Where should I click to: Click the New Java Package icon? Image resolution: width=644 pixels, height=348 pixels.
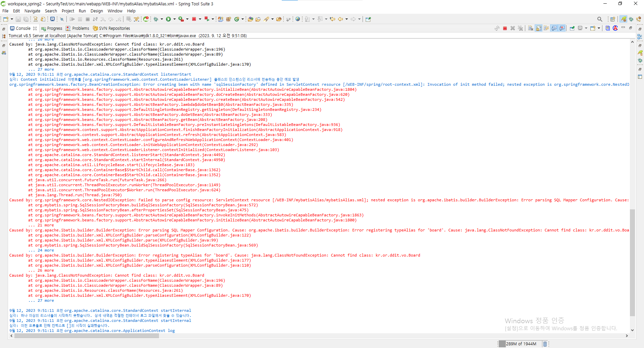click(229, 19)
